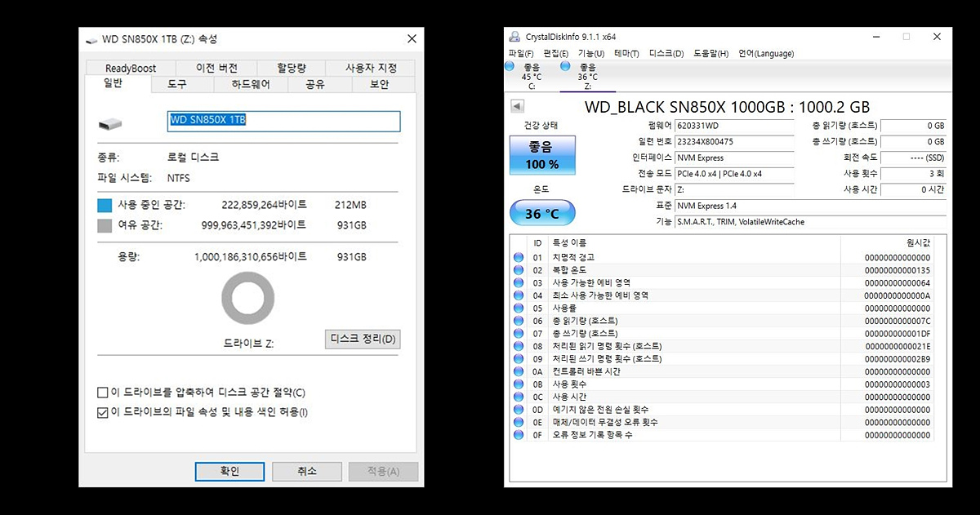Click the ID column header
This screenshot has width=980, height=515.
[x=537, y=242]
